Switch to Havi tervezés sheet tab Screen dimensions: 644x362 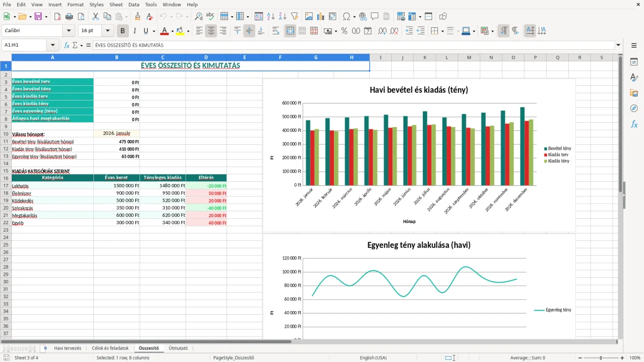[x=68, y=348]
